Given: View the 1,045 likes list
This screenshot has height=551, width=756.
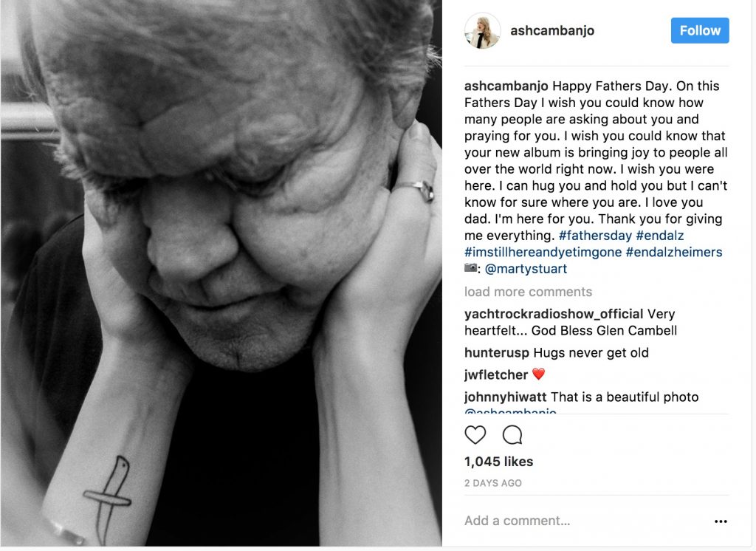Looking at the screenshot, I should (498, 462).
